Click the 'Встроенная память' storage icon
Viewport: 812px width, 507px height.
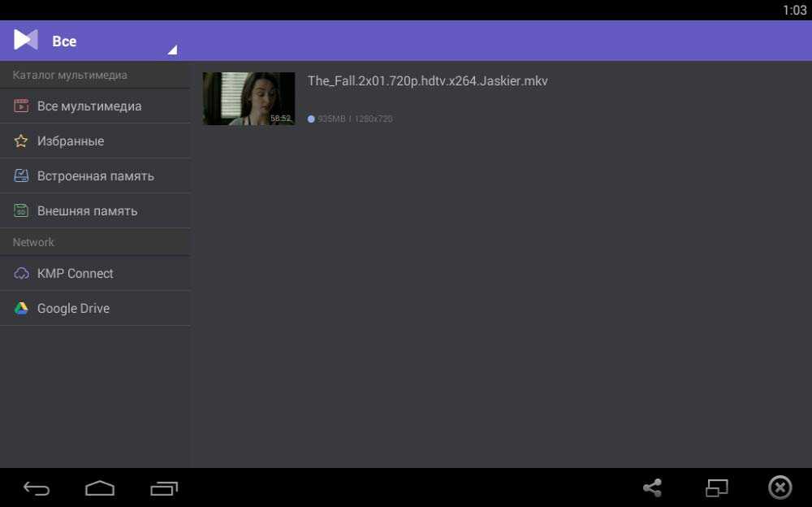21,175
